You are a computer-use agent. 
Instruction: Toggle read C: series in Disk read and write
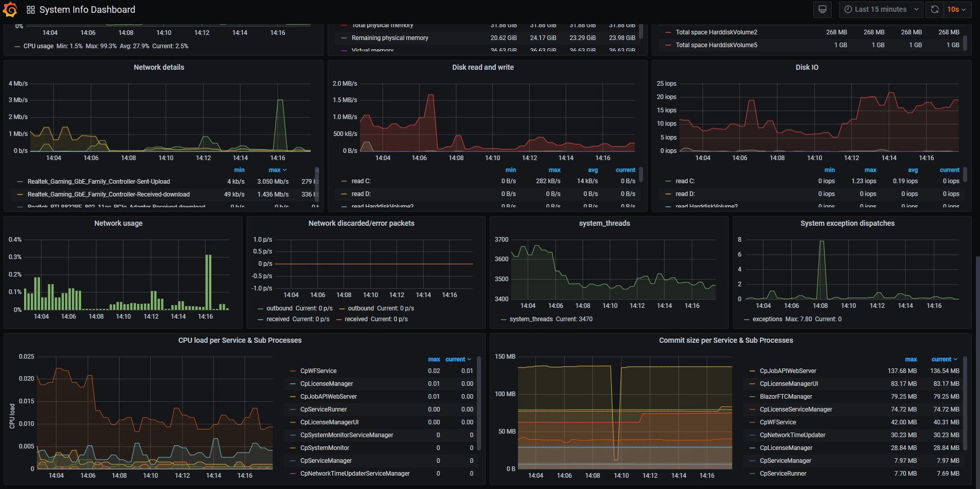tap(361, 181)
